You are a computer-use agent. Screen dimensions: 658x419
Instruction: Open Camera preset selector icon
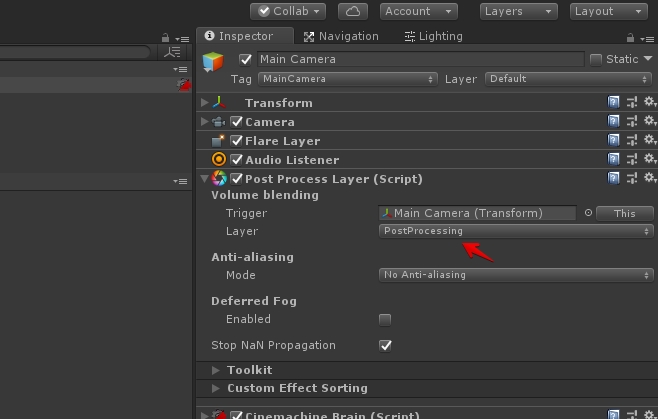coord(632,121)
